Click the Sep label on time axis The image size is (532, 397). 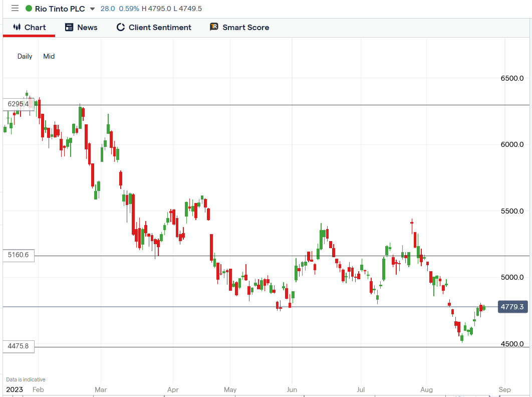504,389
